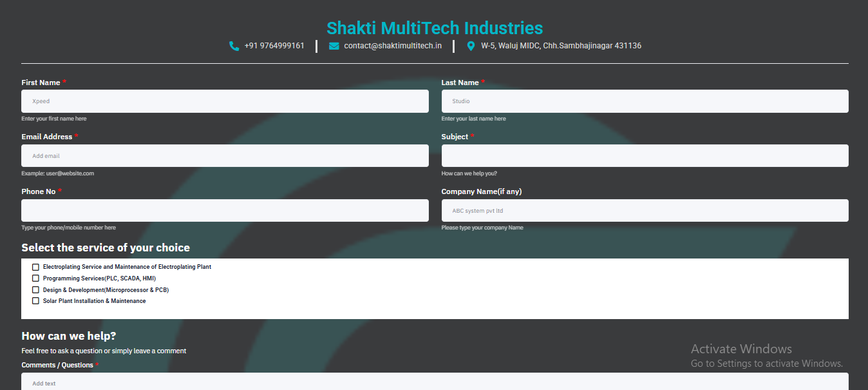Click the Phone No input box
Image resolution: width=868 pixels, height=390 pixels.
click(x=225, y=211)
